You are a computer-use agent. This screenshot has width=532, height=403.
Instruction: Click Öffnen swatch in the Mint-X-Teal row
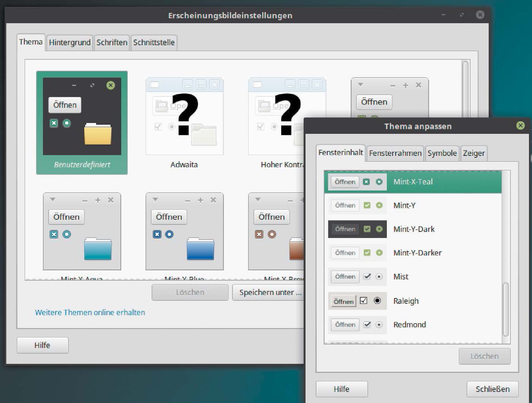345,182
